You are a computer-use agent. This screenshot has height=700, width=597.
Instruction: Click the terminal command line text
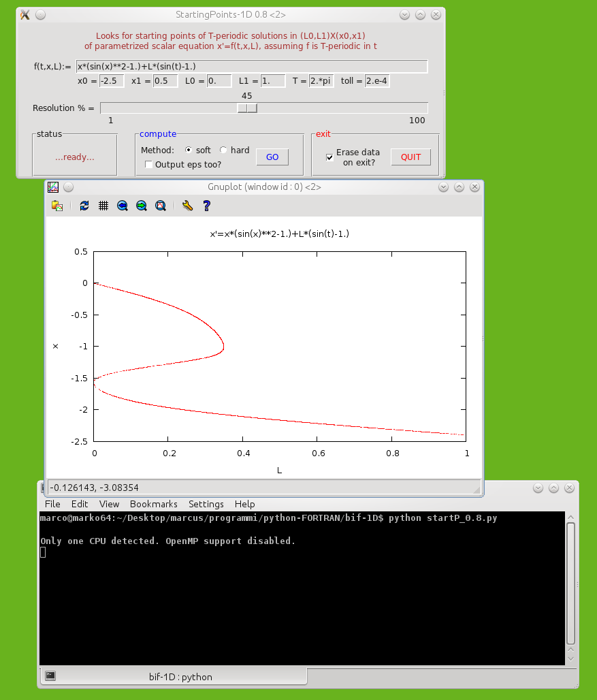[x=269, y=518]
